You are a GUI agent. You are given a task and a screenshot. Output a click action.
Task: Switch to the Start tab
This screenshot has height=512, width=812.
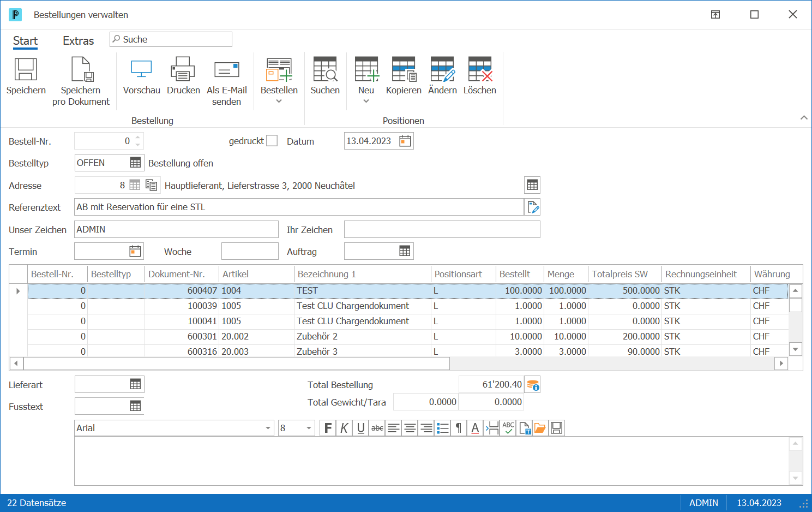(x=25, y=41)
